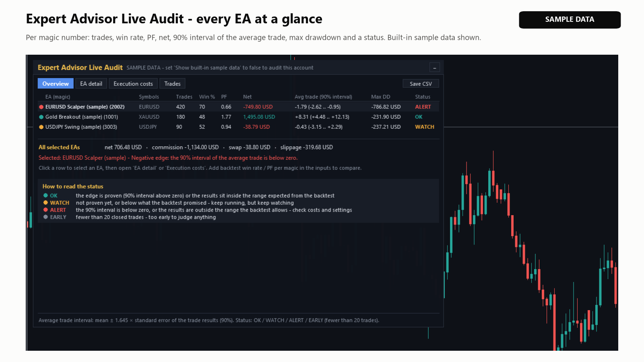Click the -237.21 USD max drawdown value
This screenshot has width=644, height=362.
click(386, 127)
